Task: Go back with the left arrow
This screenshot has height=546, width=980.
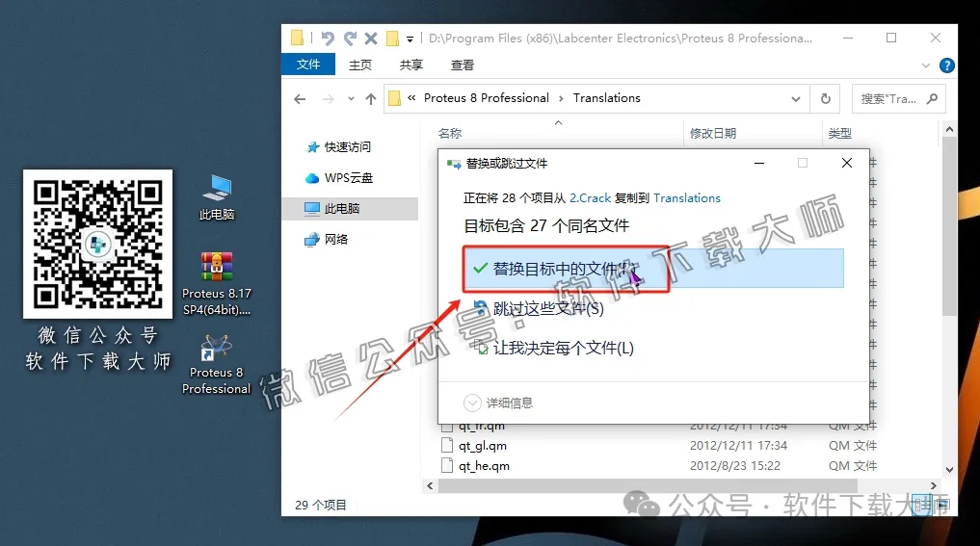Action: click(300, 99)
